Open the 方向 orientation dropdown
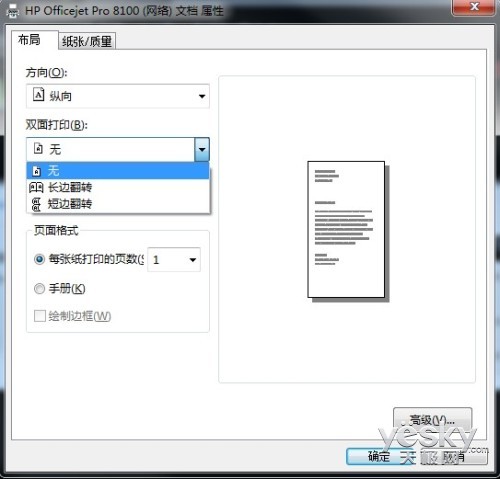This screenshot has height=479, width=500. 118,96
